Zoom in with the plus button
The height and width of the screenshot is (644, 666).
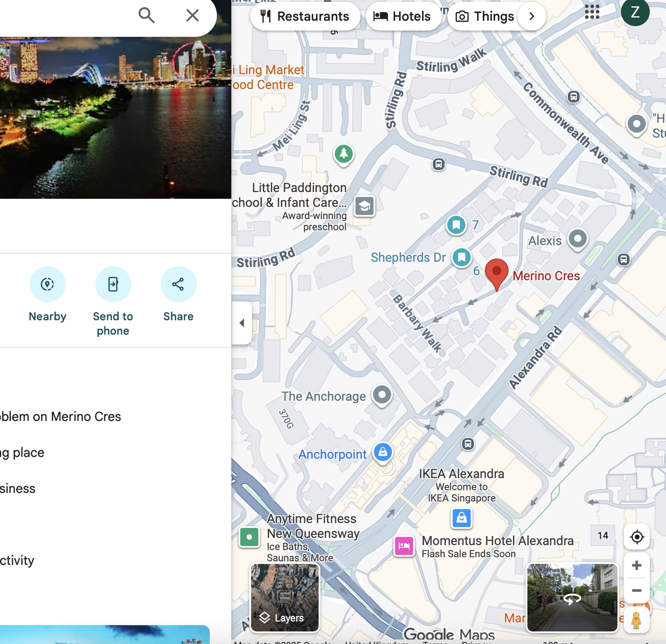636,565
